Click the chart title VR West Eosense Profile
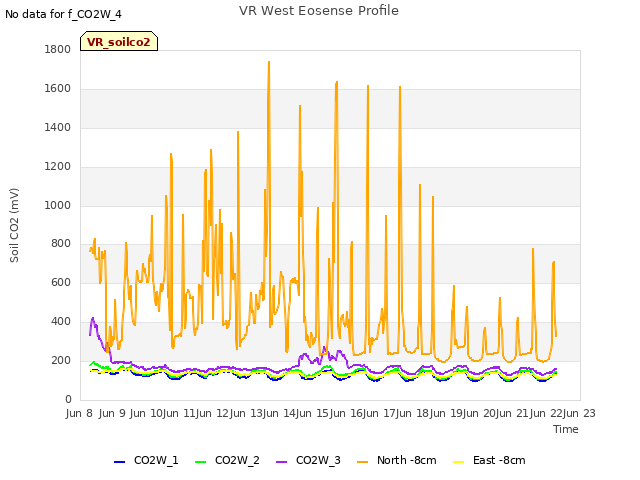Screen dimensions: 640x480 click(x=319, y=11)
